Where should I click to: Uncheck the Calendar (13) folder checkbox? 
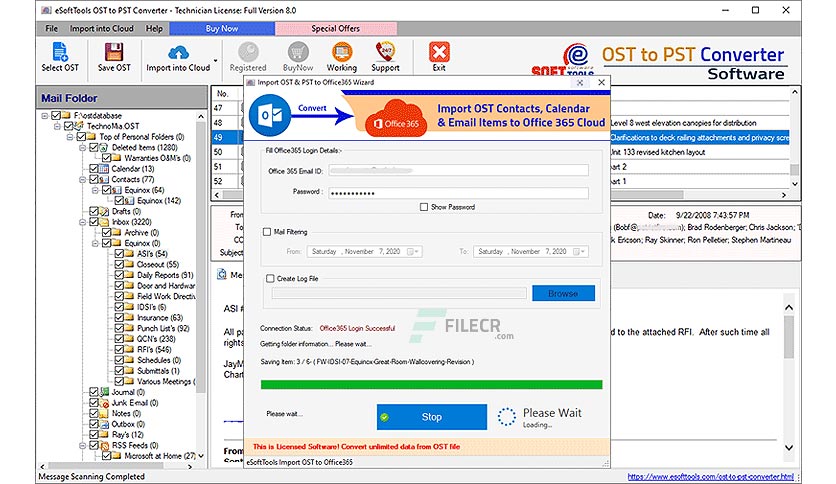tap(94, 168)
